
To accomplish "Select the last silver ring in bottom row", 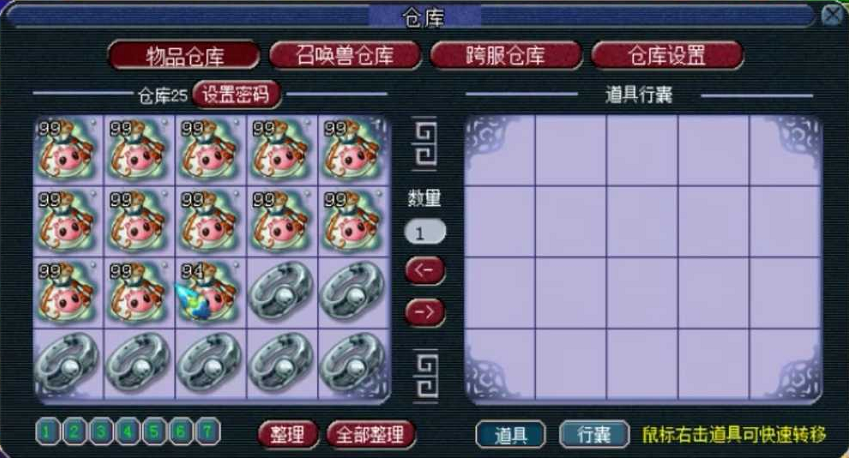I will click(354, 364).
